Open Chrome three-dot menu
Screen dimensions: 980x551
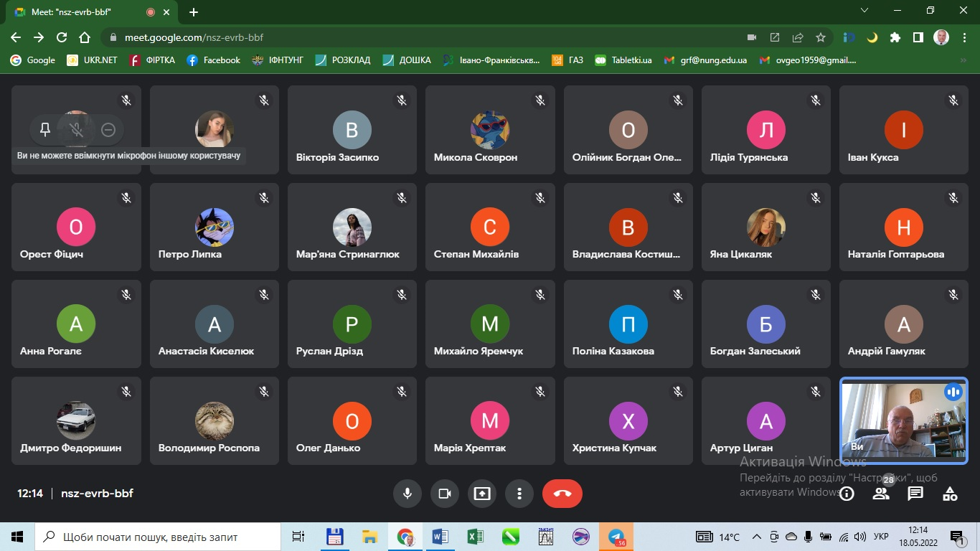click(964, 37)
